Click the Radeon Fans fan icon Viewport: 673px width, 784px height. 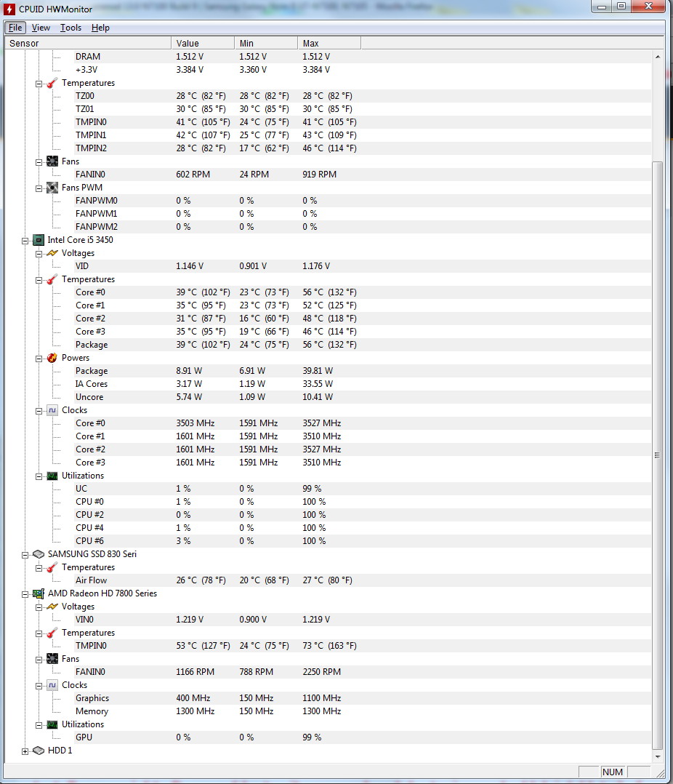tap(52, 659)
